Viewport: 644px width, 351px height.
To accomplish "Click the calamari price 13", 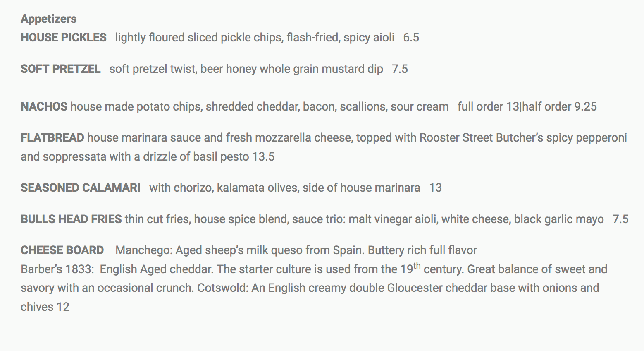I will (x=436, y=188).
